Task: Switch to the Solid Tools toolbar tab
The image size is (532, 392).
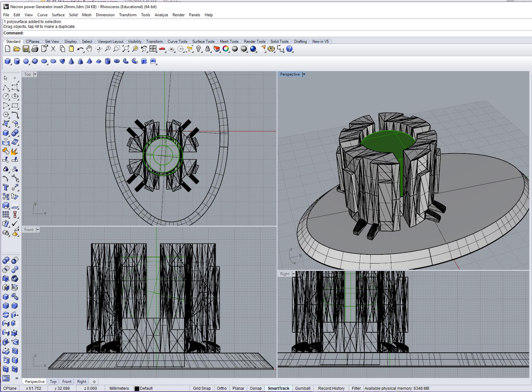Action: tap(279, 42)
